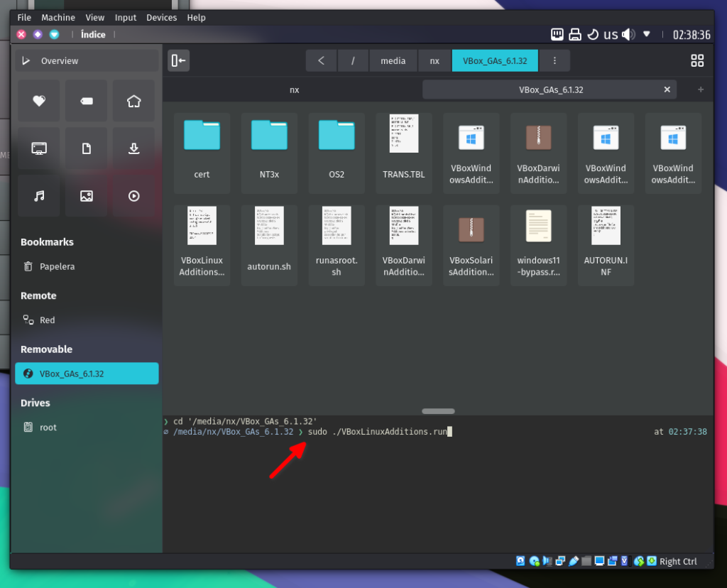Toggle the sidebar collapse button
Viewport: 727px width, 588px height.
(178, 60)
